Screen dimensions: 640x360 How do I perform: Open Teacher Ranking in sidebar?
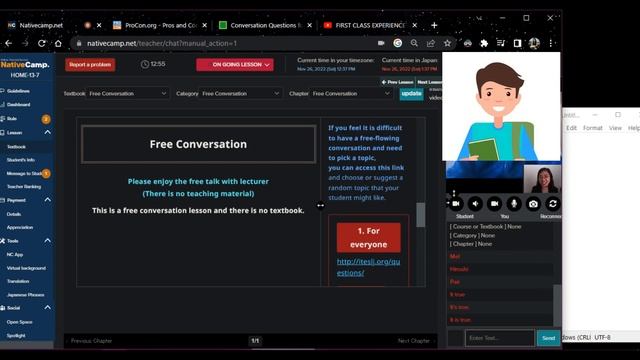click(24, 187)
